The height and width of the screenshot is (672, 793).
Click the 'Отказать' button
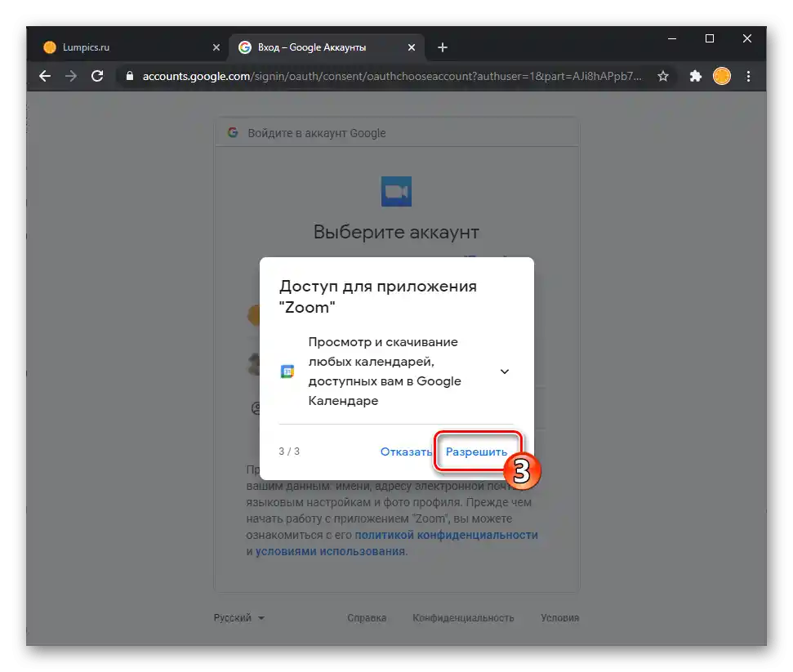tap(406, 452)
